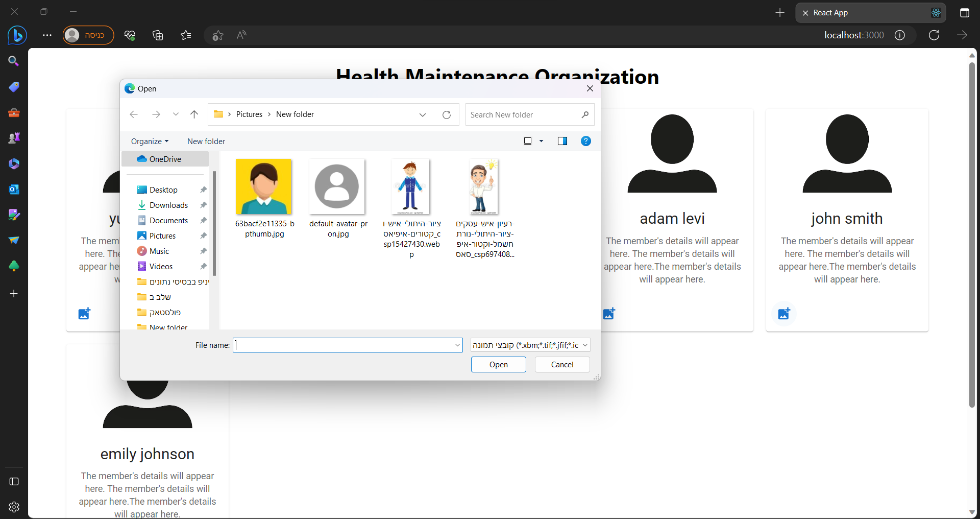Change the view layout icon

click(528, 141)
